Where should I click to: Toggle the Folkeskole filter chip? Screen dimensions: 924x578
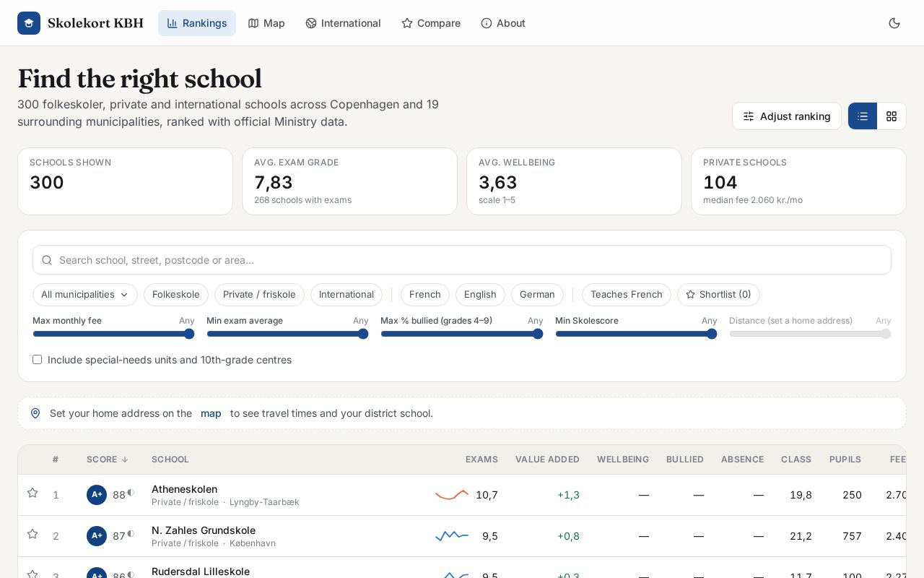[x=176, y=295]
